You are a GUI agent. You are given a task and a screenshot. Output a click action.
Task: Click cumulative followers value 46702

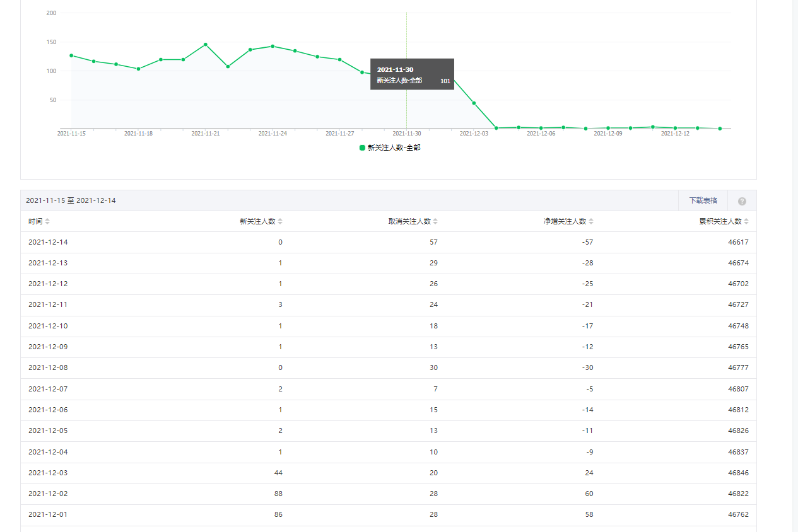738,284
